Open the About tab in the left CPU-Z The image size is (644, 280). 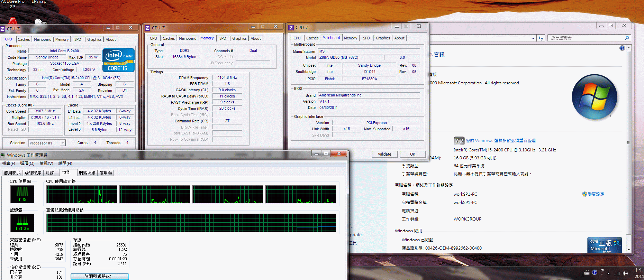pyautogui.click(x=111, y=39)
